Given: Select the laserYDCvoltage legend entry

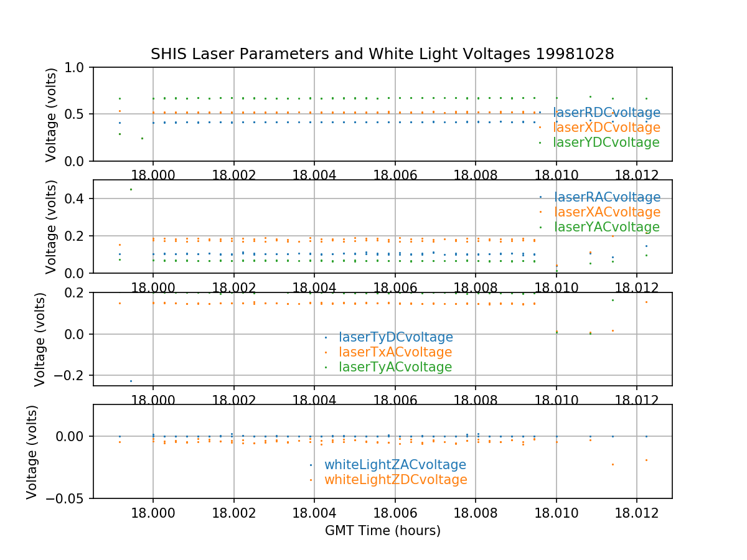Looking at the screenshot, I should 606,142.
